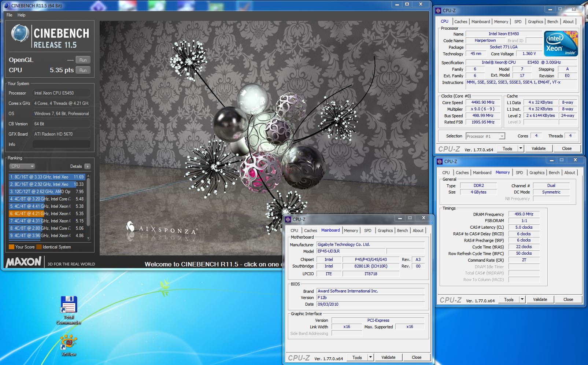588x365 pixels.
Task: Switch to Bench tab in CPU-Z CPU window
Action: (x=552, y=22)
